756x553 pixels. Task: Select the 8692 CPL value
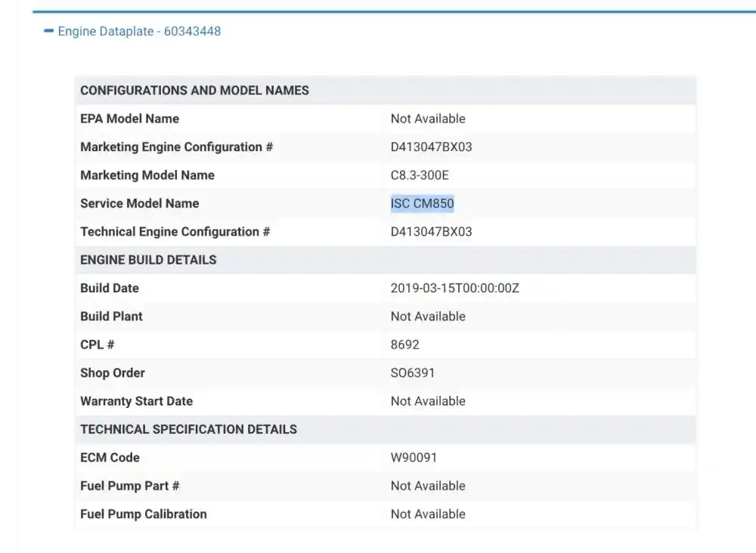(405, 345)
